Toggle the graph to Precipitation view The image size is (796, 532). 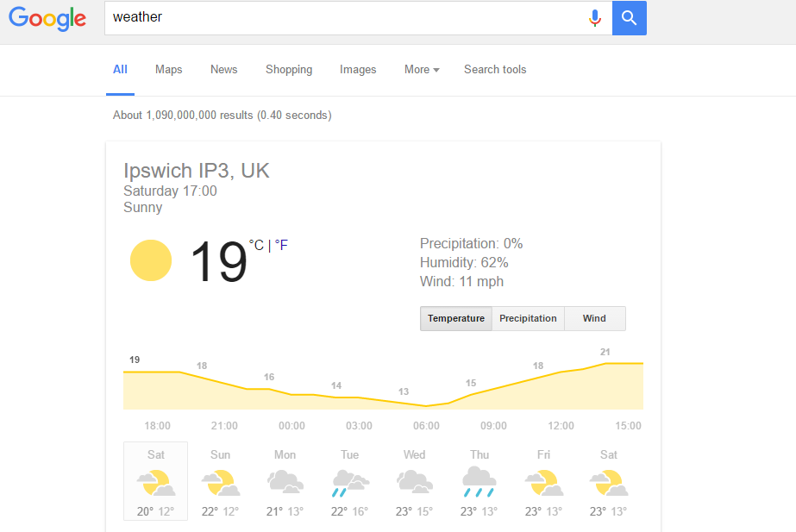pos(528,318)
